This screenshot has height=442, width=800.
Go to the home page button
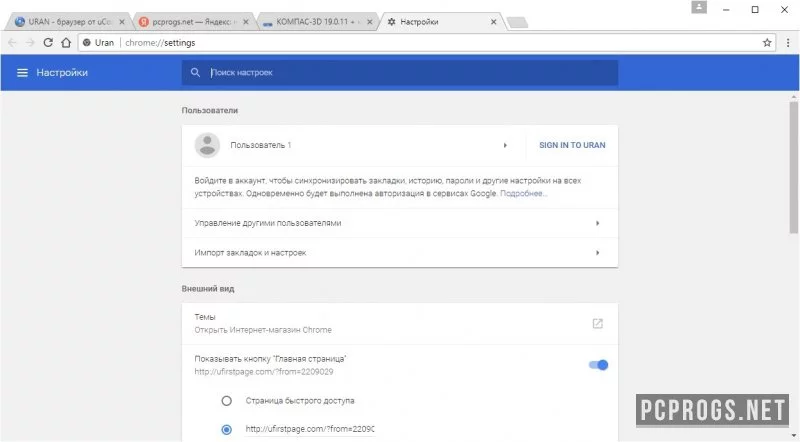click(66, 43)
